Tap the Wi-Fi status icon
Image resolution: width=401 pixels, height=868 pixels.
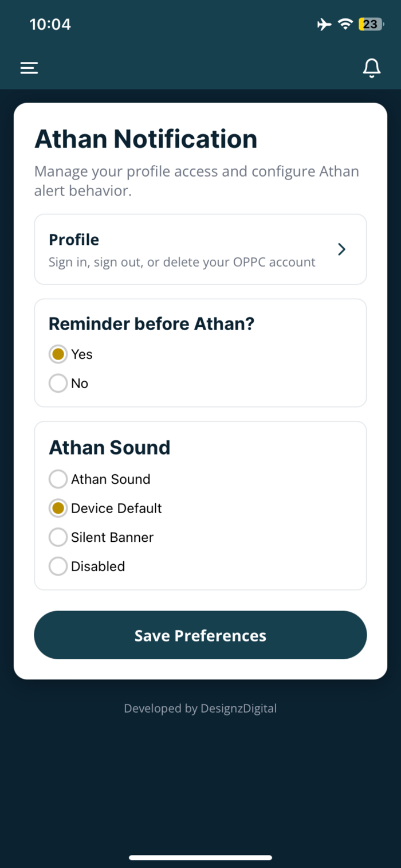345,24
